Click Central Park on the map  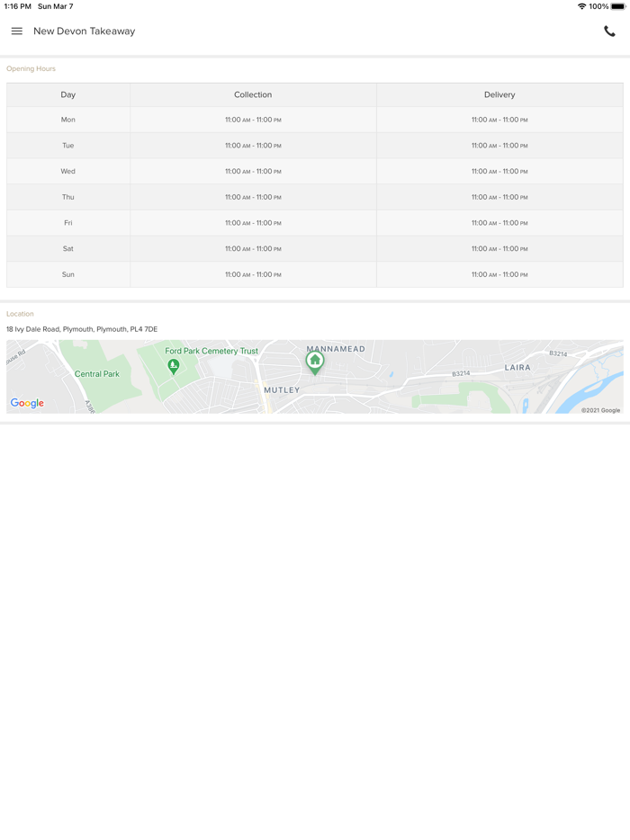[97, 373]
